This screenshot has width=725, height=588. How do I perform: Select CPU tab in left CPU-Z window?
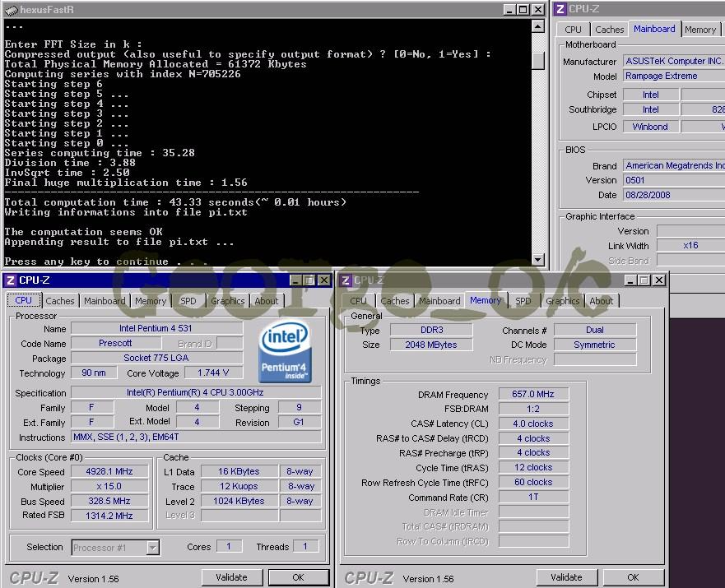point(24,300)
